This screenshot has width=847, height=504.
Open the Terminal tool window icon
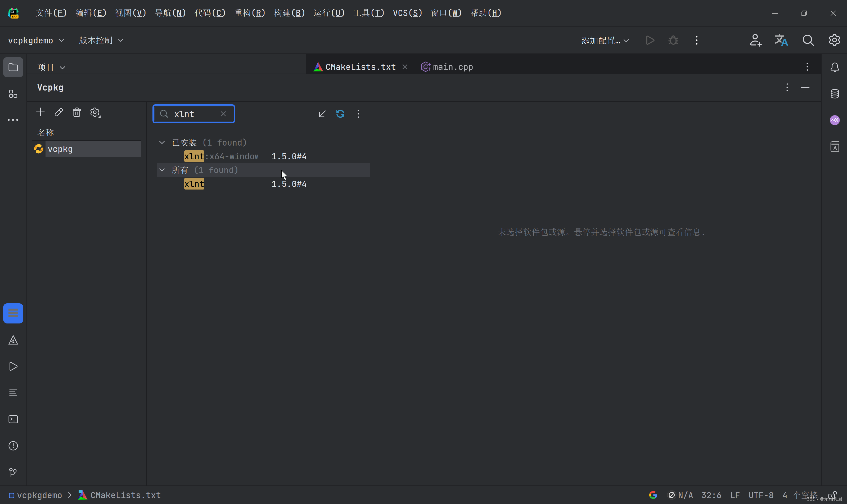13,420
